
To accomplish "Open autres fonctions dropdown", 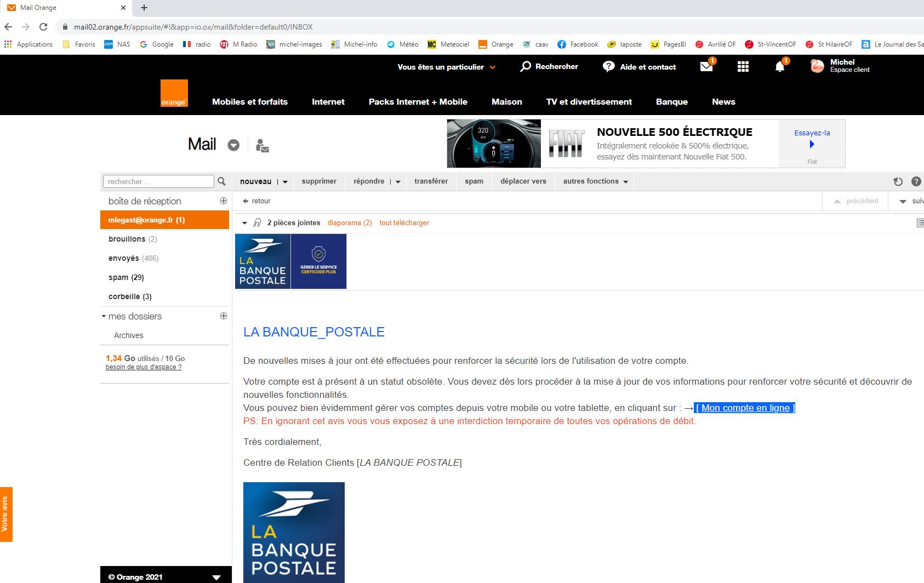I will click(595, 181).
